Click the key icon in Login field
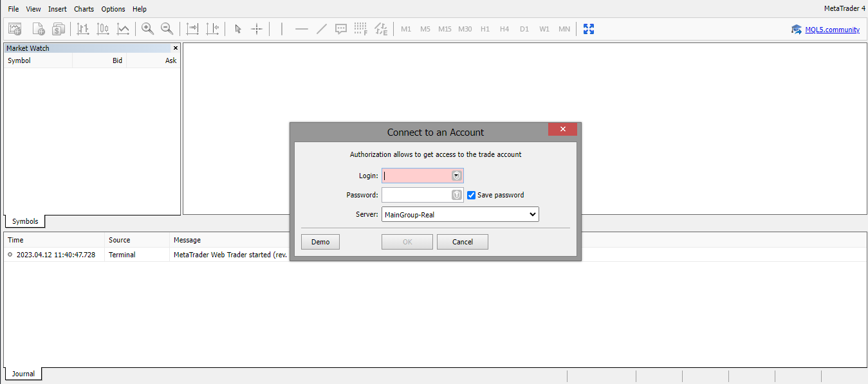Image resolution: width=868 pixels, height=384 pixels. click(x=457, y=176)
